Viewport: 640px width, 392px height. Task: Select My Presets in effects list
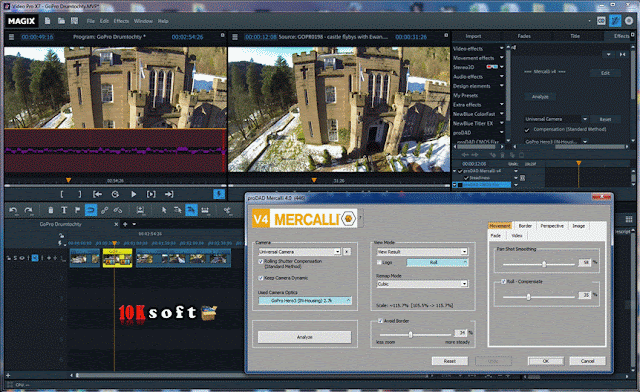(x=466, y=96)
